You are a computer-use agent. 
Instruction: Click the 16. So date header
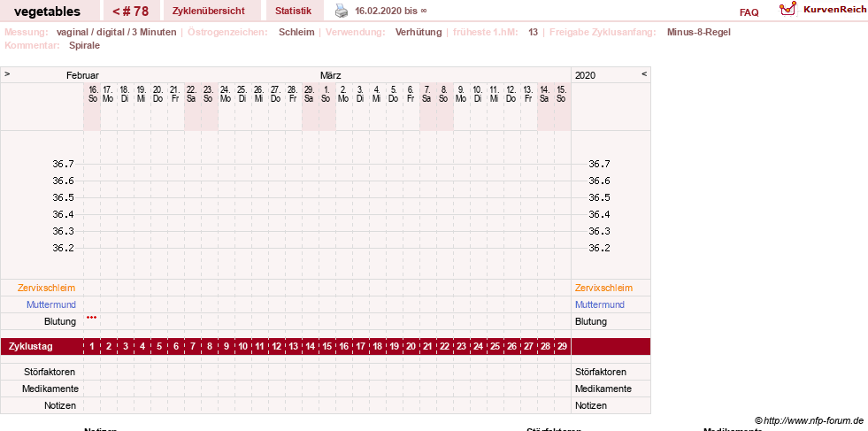click(92, 94)
